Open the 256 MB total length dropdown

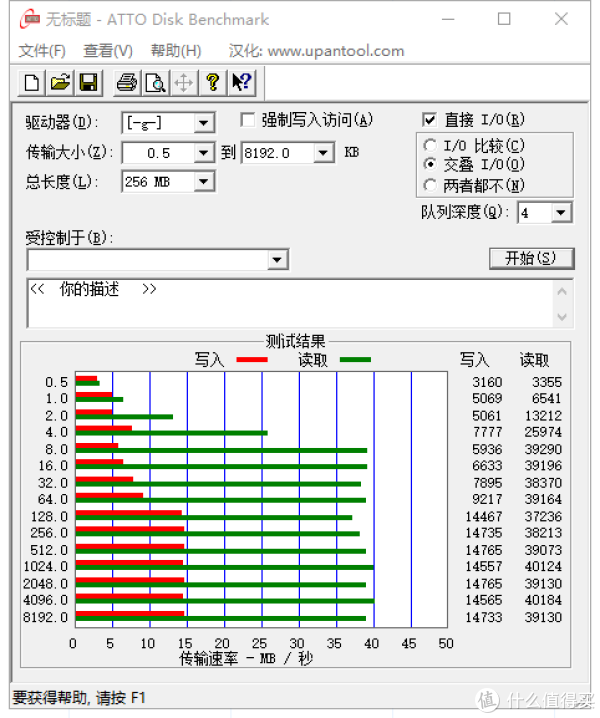(203, 182)
